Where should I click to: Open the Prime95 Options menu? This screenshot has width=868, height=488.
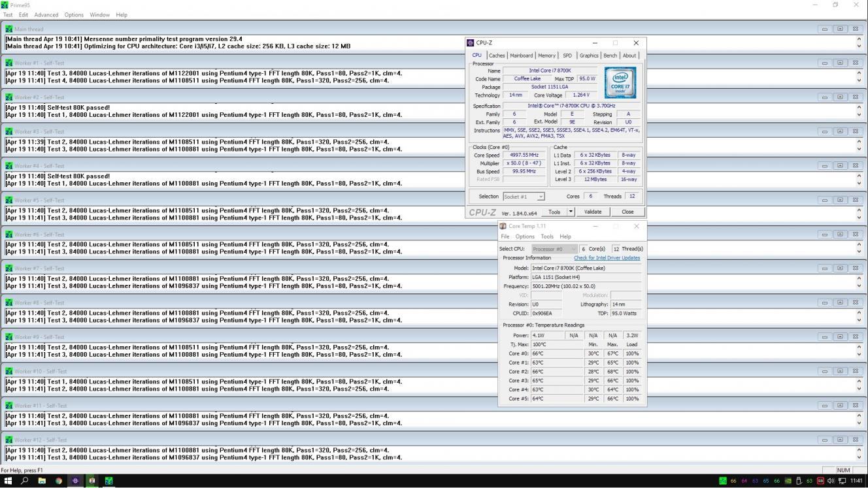[74, 14]
